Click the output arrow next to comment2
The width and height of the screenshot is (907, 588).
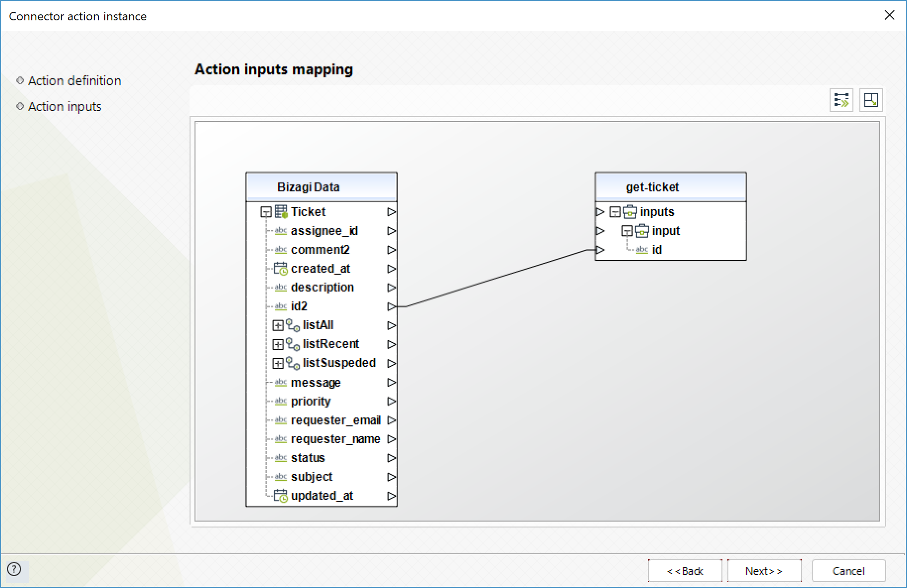click(392, 249)
